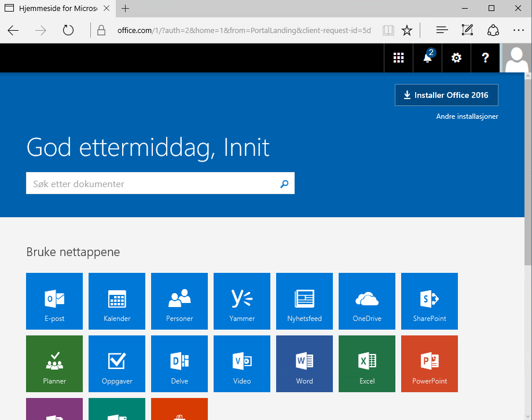Open the Personer app tile

(179, 301)
